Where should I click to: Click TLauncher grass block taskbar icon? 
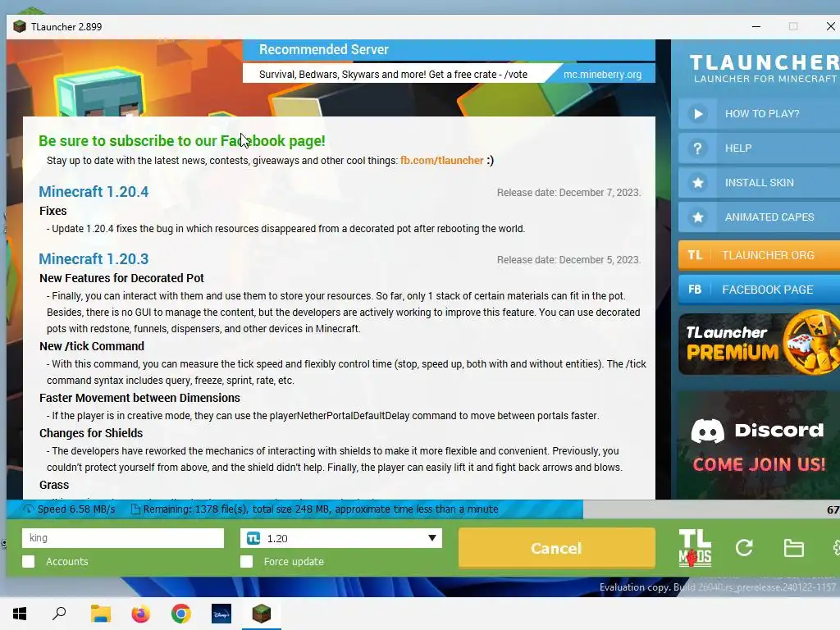(x=262, y=614)
